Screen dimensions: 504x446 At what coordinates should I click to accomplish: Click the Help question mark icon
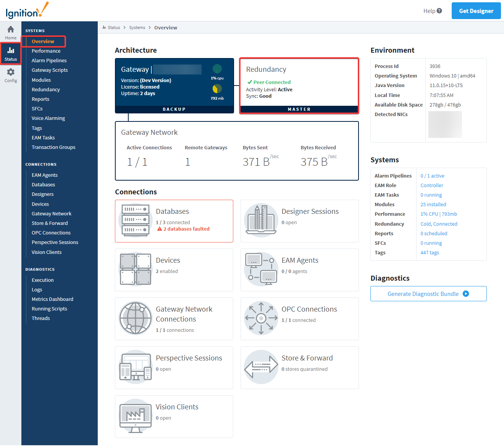[439, 11]
